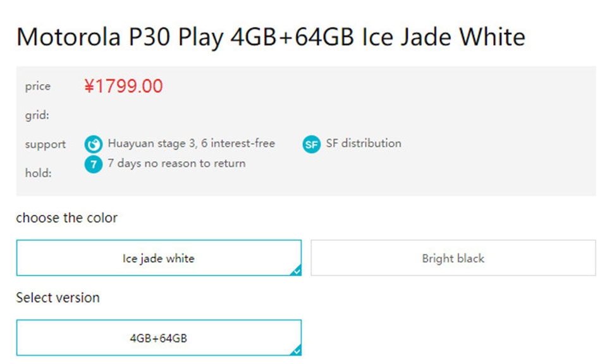Image resolution: width=607 pixels, height=364 pixels.
Task: Click the 'Select version' heading
Action: pos(58,298)
